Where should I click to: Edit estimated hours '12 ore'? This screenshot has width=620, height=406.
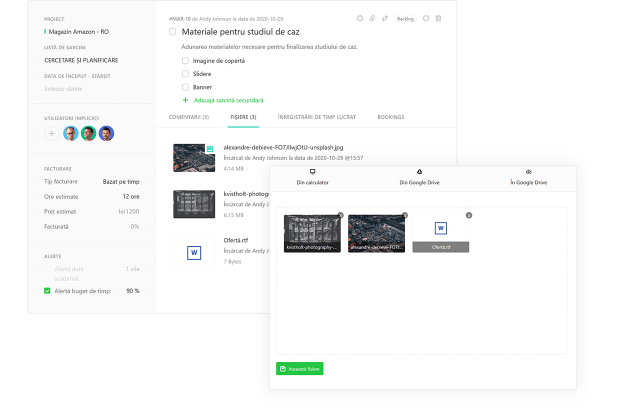(131, 196)
